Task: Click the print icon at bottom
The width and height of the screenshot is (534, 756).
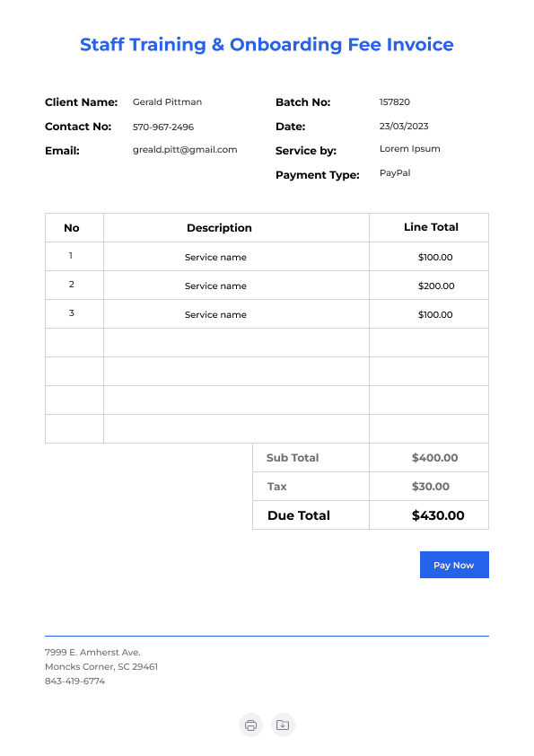Action: pos(250,725)
